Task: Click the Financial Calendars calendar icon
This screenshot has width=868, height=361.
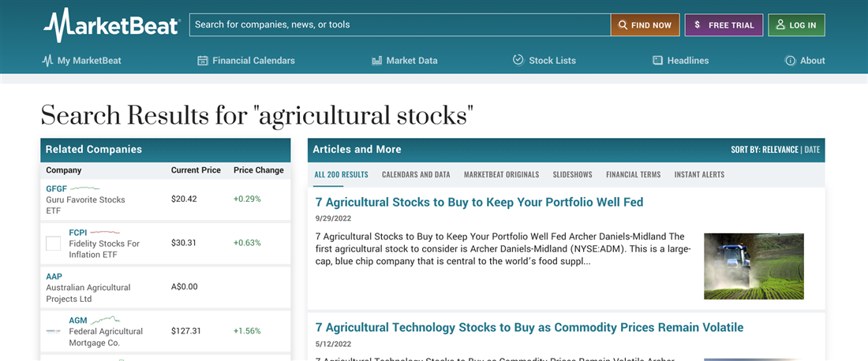Action: click(203, 61)
